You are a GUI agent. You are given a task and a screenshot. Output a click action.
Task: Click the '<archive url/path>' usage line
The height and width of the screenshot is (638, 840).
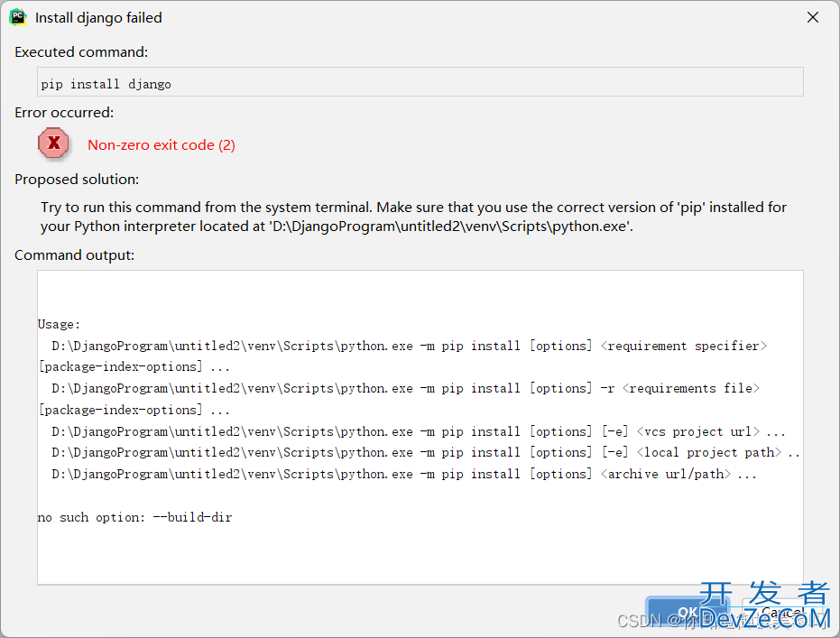point(404,474)
